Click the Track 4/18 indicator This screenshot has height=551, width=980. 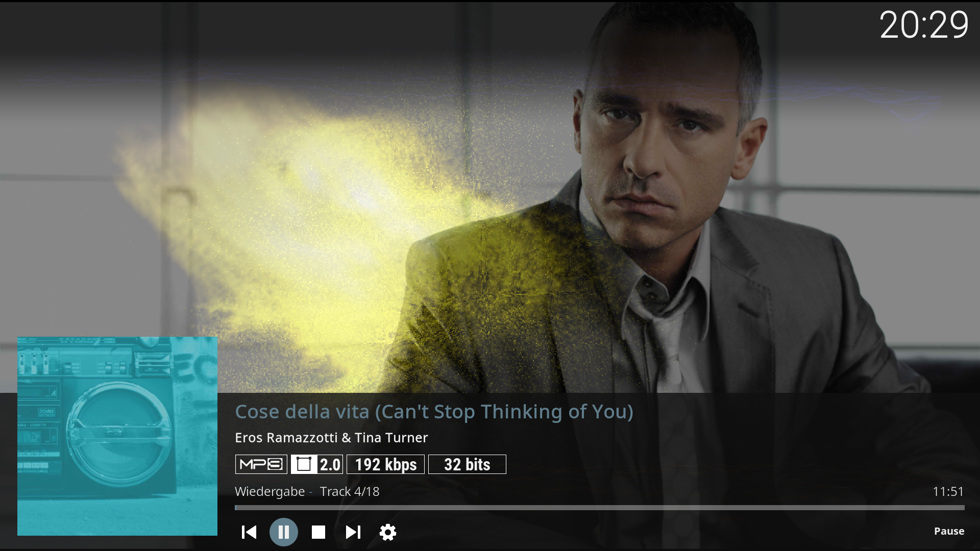tap(350, 491)
